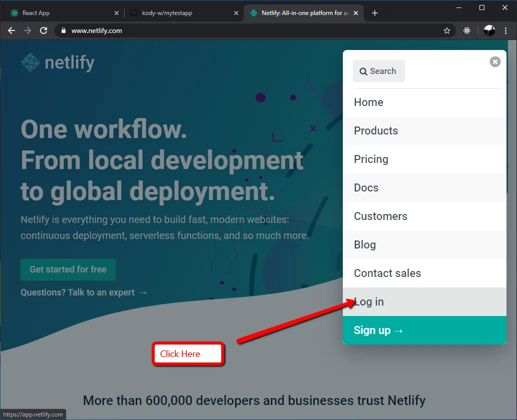Maximize the Chrome window
Viewport: 517px width, 420px height.
(482, 7)
